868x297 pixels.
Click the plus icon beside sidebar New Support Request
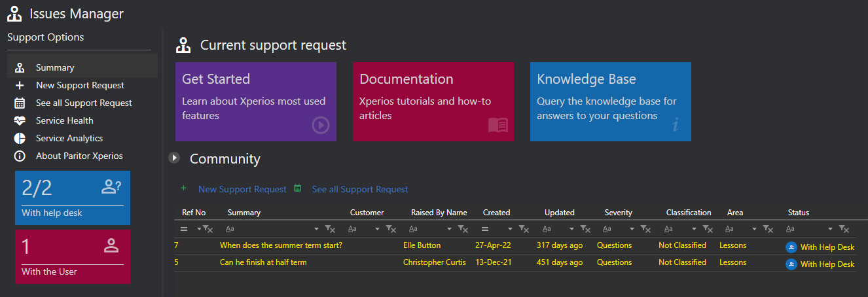tap(20, 85)
